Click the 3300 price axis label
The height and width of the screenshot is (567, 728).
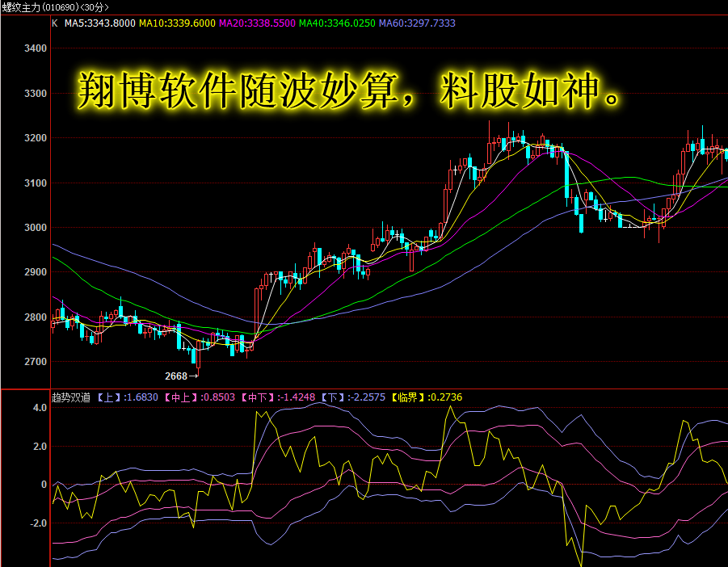(36, 93)
